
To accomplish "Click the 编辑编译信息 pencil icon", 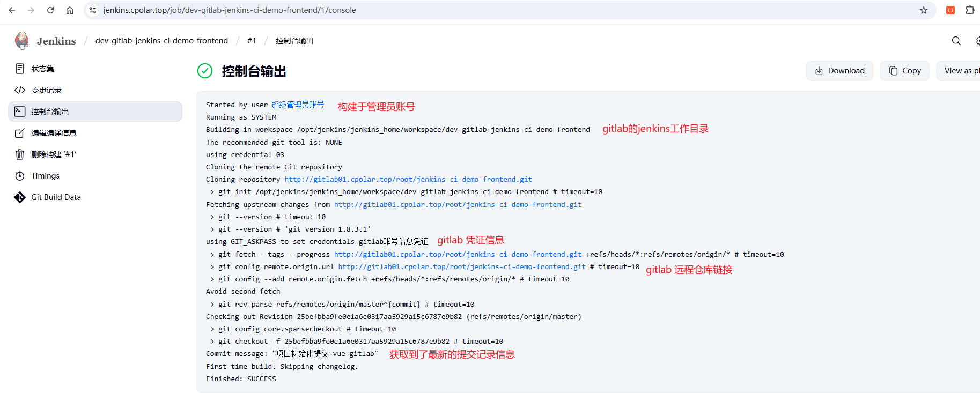I will tap(20, 133).
